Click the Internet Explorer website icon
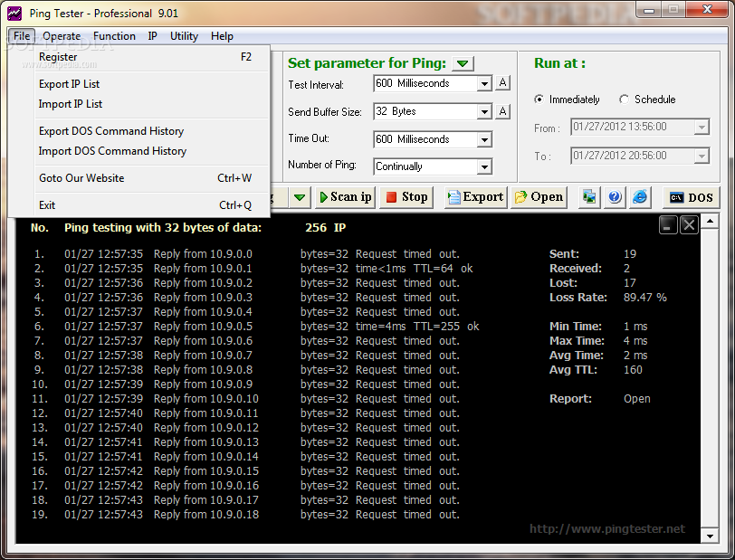 click(x=640, y=197)
